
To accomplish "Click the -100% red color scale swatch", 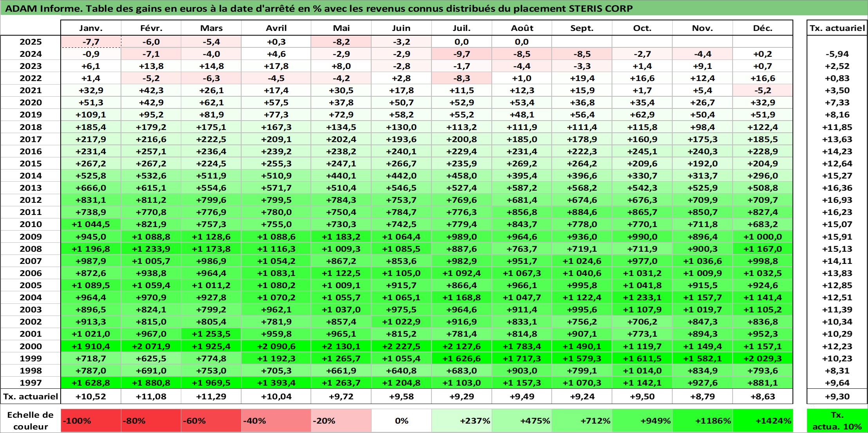I will pos(91,421).
